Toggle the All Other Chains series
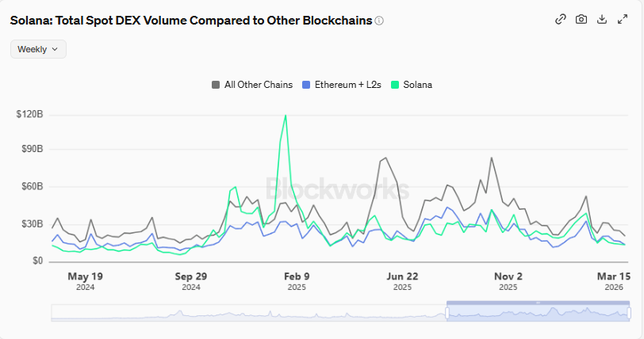Image resolution: width=644 pixels, height=339 pixels. pos(259,85)
